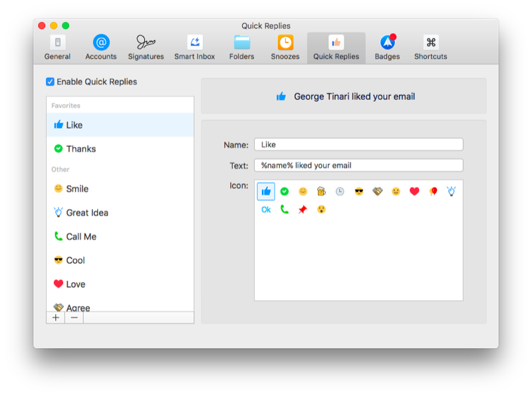Go to the Badges preferences tab
532x396 pixels.
point(387,48)
